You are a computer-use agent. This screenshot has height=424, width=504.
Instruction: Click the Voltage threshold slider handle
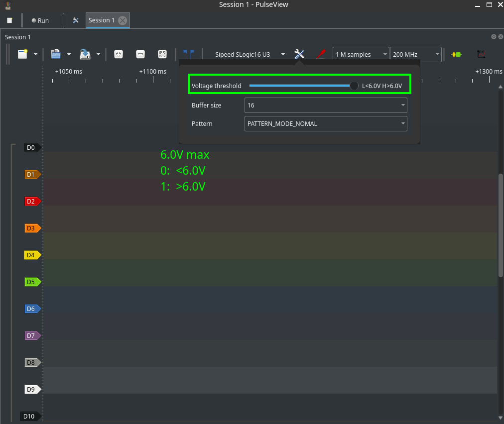(x=354, y=86)
